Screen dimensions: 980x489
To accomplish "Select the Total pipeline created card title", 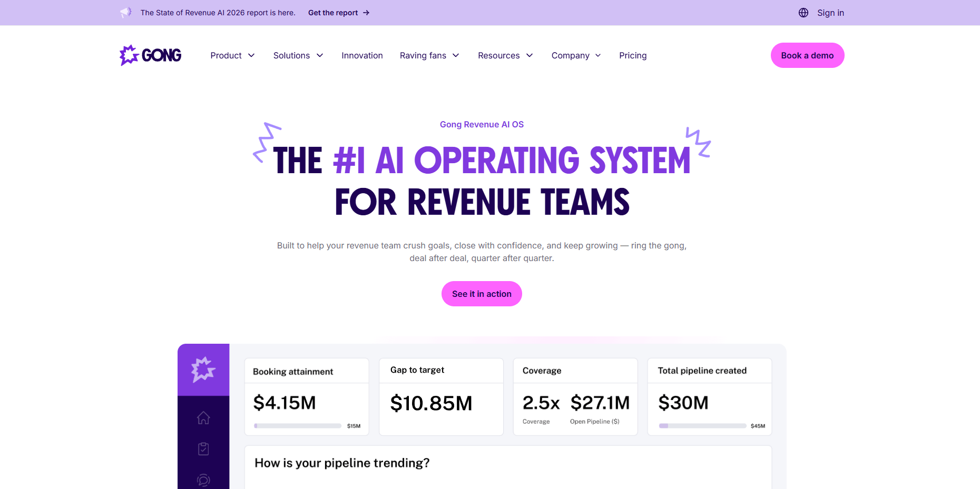I will click(702, 371).
